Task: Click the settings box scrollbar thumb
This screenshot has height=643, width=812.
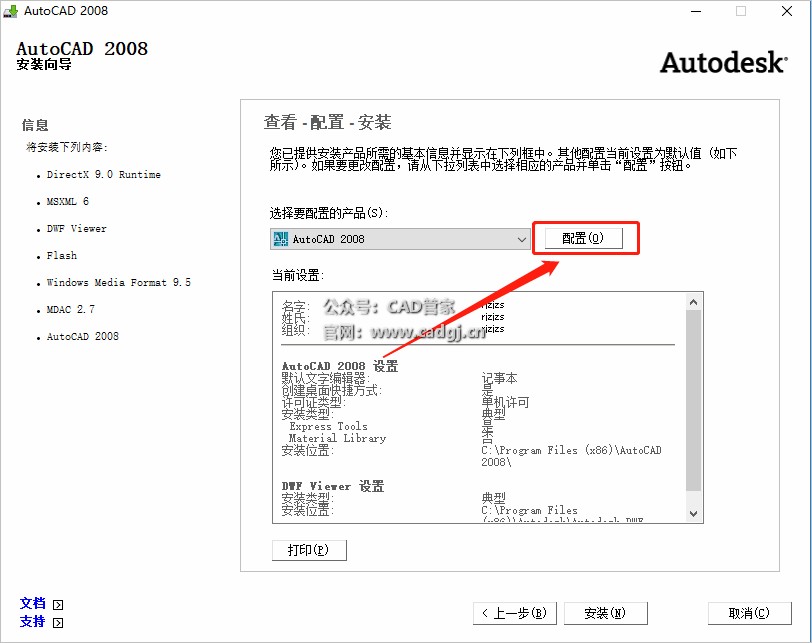Action: click(694, 400)
